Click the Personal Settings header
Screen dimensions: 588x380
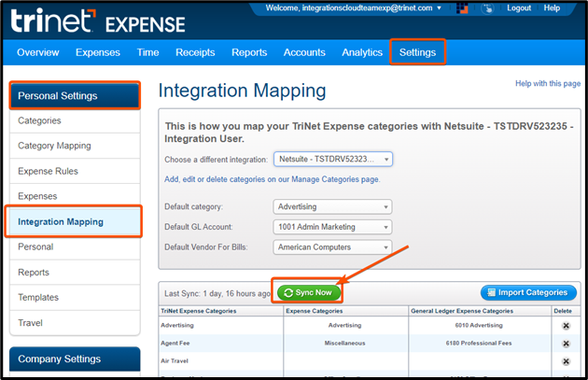[75, 95]
